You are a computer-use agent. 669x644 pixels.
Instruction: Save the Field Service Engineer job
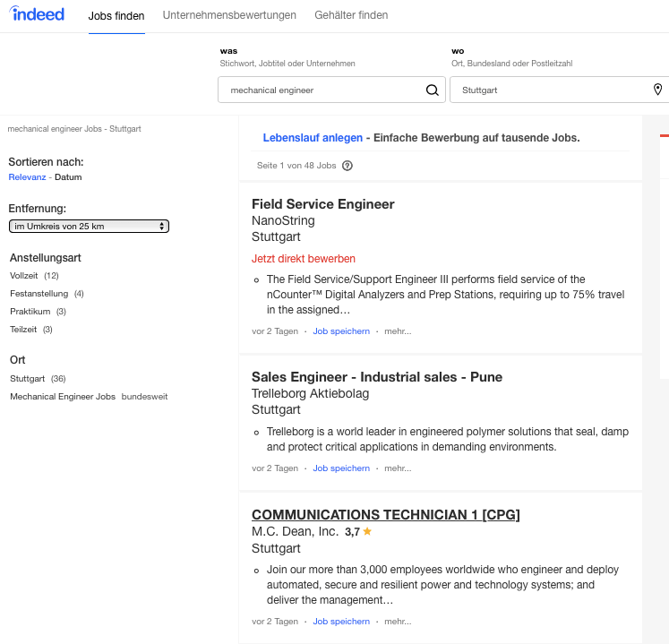tap(341, 331)
